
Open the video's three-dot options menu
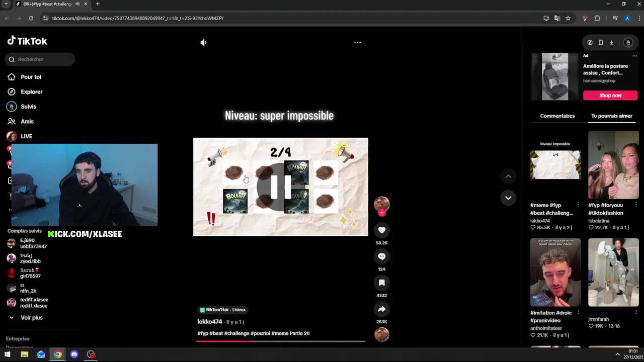[x=357, y=43]
